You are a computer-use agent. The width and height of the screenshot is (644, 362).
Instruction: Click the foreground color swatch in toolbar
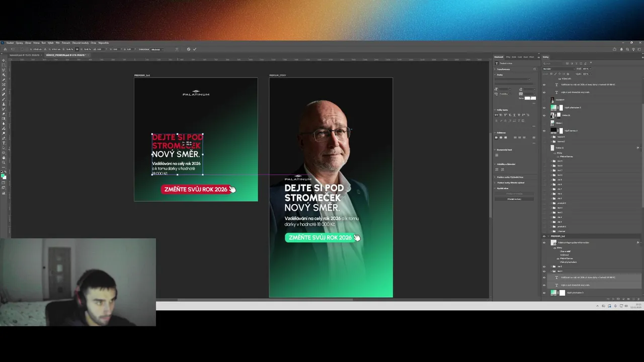(x=3, y=176)
